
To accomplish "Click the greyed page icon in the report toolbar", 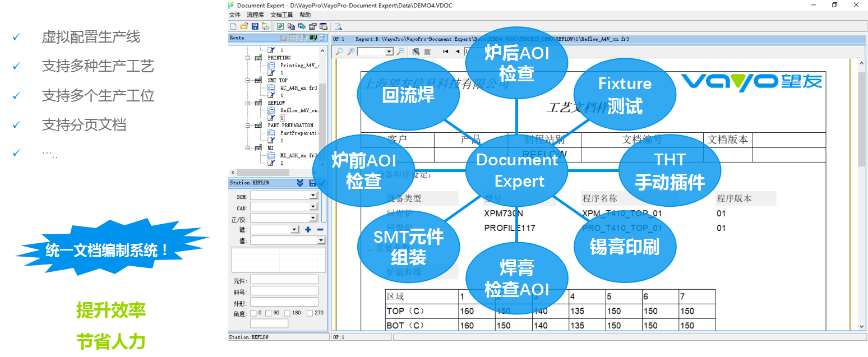I will click(x=427, y=52).
